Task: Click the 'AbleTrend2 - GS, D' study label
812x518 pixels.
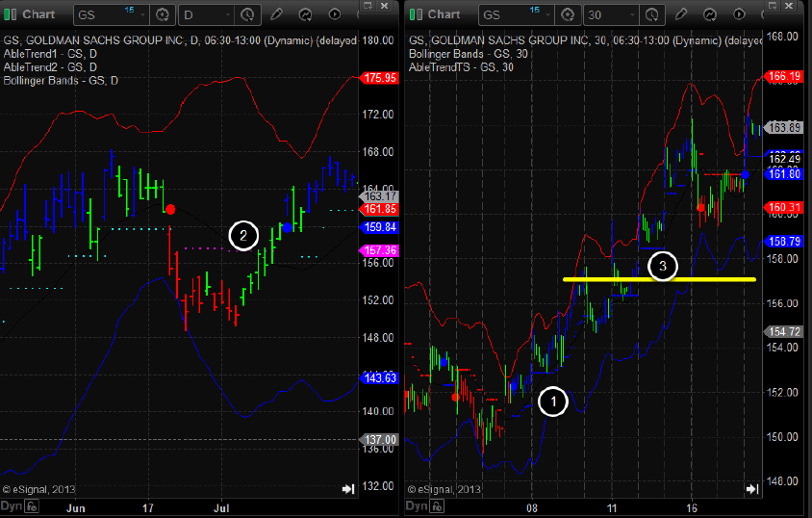Action: tap(50, 67)
